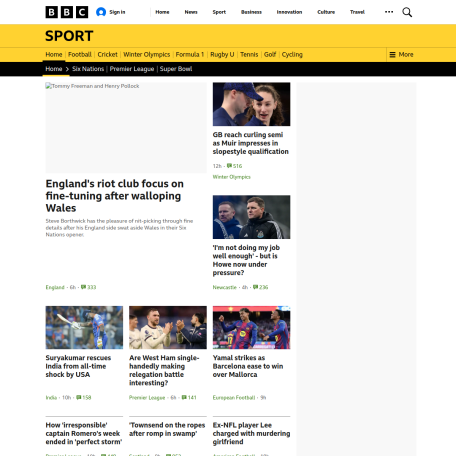The image size is (456, 456).
Task: Click the Tommy Freeman and Henry Pollock image
Action: [126, 128]
